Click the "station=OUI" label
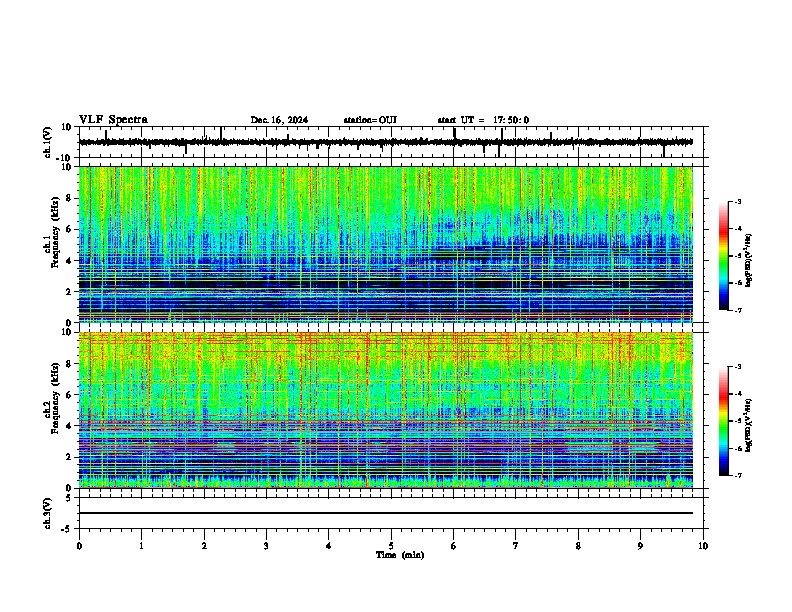 [370, 120]
